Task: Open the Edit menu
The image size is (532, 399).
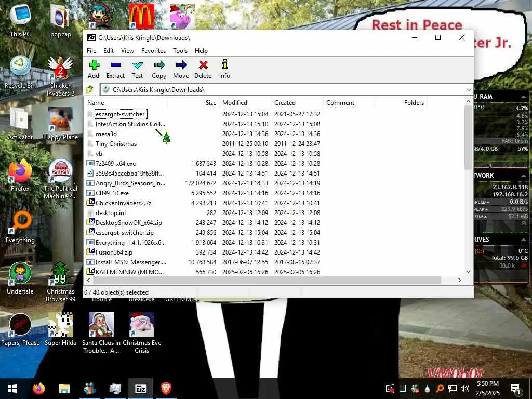Action: pos(109,51)
